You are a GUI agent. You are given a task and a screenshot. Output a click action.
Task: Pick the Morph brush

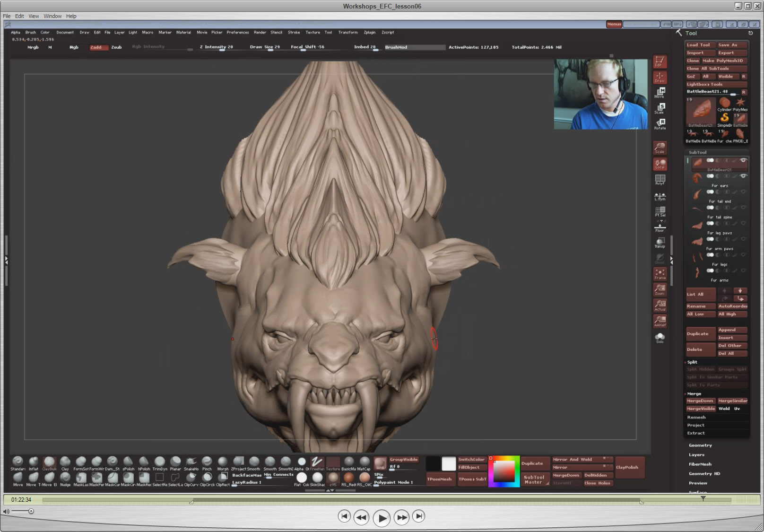(223, 463)
